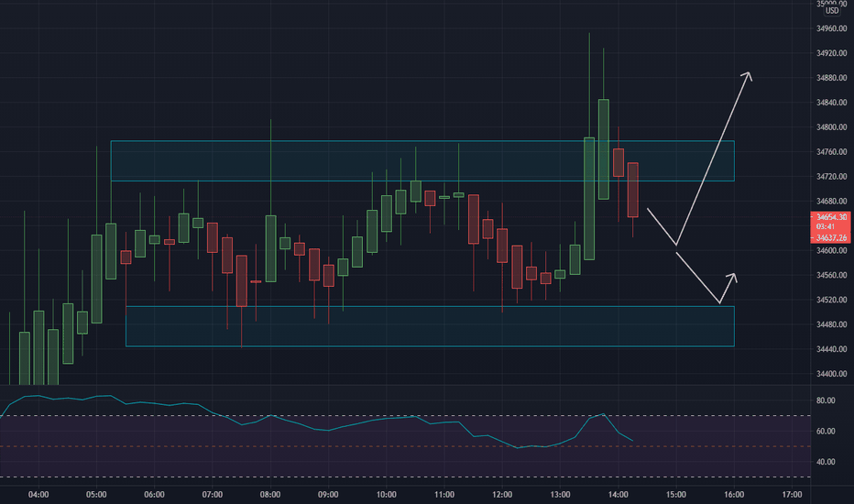
Task: Click the 40.00 RSI scale label
Action: coord(826,462)
